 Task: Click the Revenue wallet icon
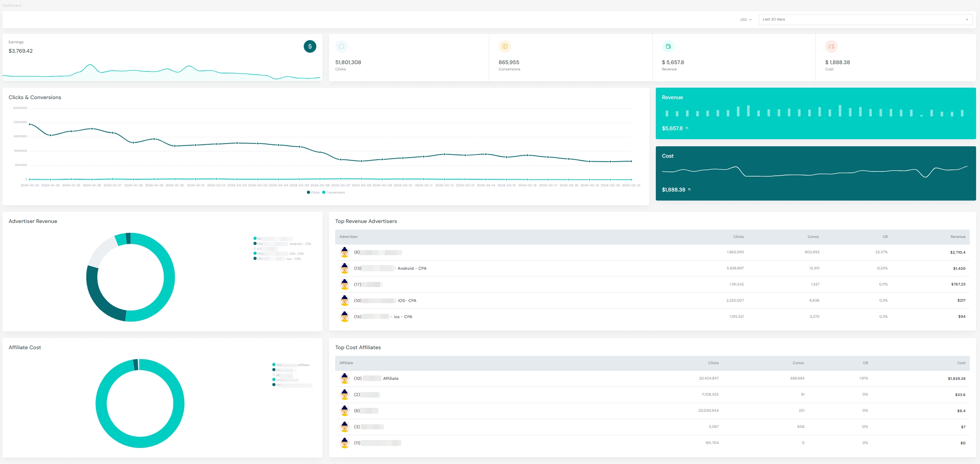(668, 46)
